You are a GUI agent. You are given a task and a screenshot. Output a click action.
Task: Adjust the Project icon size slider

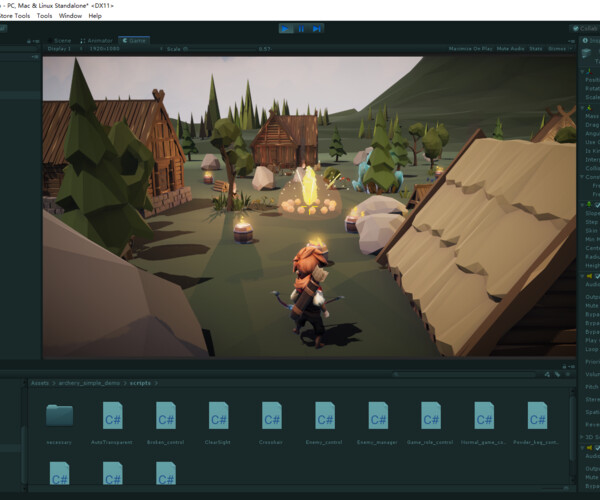tap(554, 488)
